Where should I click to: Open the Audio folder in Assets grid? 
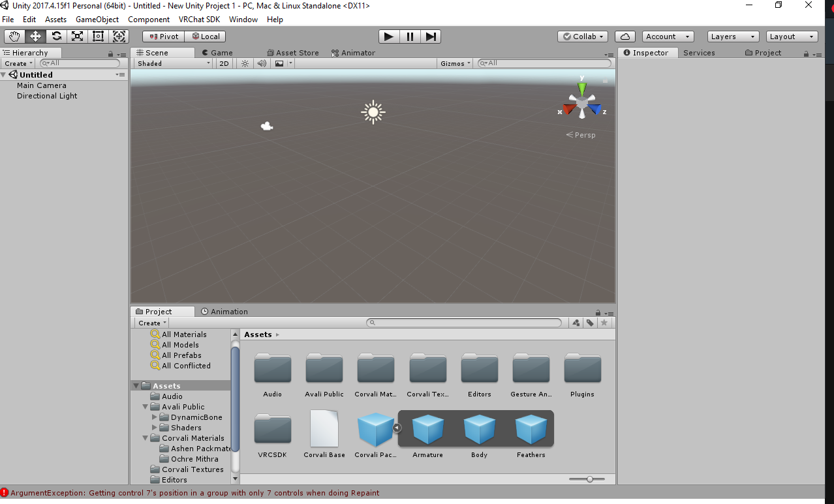pos(273,375)
